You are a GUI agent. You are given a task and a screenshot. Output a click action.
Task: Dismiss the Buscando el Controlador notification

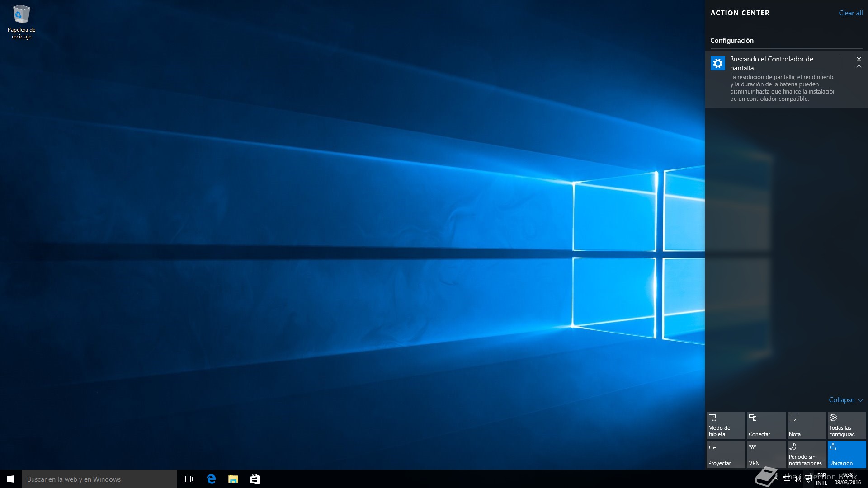pyautogui.click(x=859, y=59)
